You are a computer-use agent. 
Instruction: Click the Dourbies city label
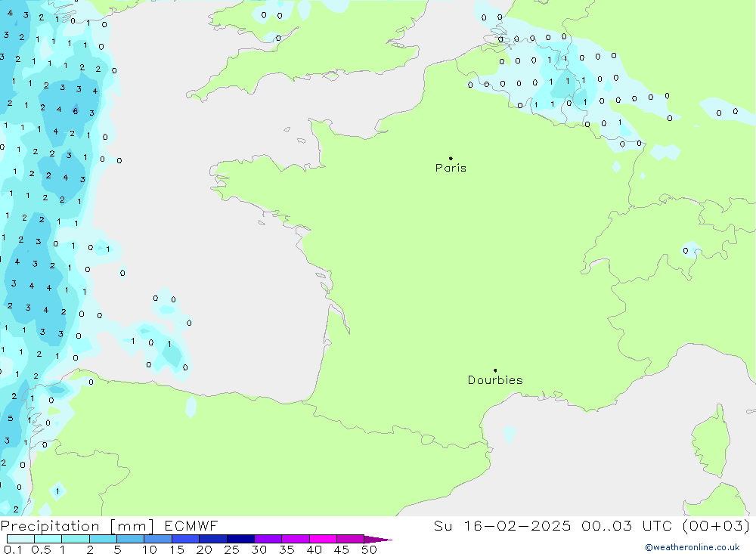(x=495, y=380)
